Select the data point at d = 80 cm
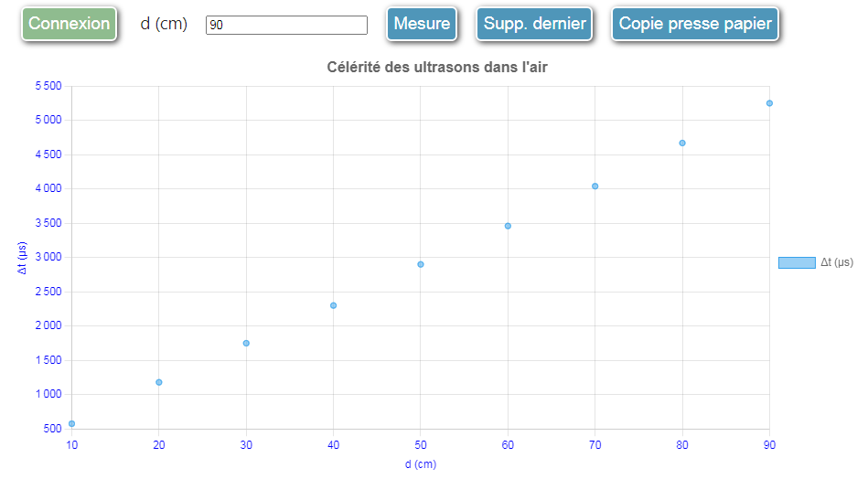 pos(682,144)
